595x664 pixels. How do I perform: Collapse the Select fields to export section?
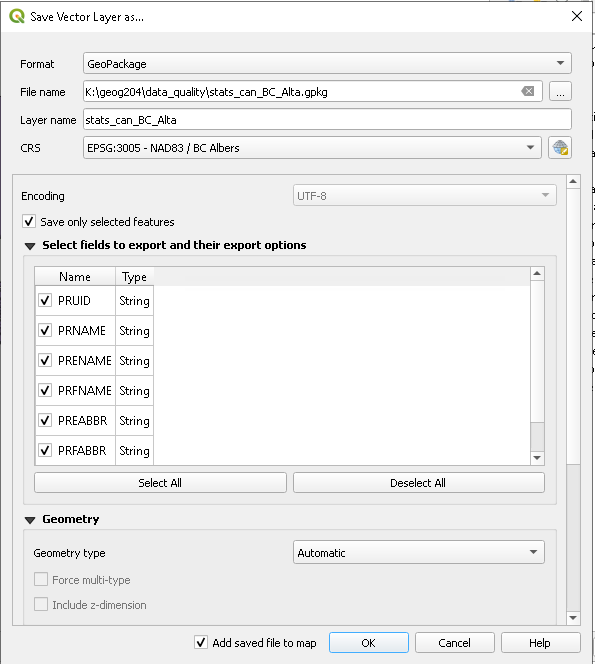pos(30,246)
